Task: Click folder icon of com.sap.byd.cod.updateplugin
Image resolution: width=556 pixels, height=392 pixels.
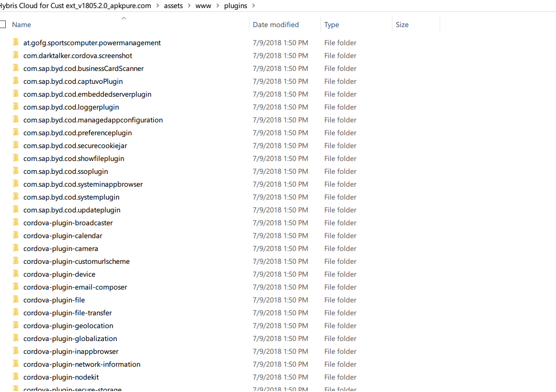Action: [x=16, y=210]
